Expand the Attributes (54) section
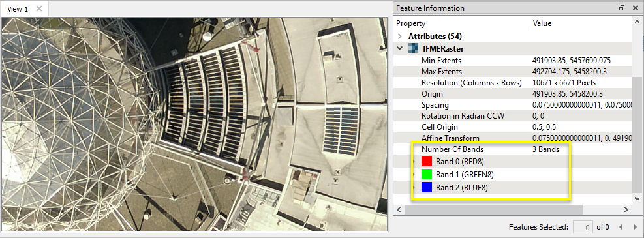Viewport: 644px width, 238px height. point(399,36)
